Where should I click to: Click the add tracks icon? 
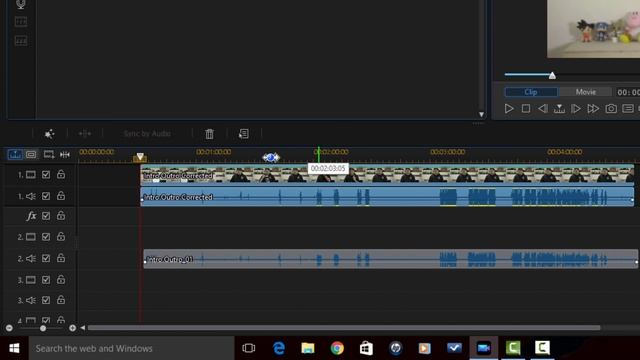coord(49,154)
